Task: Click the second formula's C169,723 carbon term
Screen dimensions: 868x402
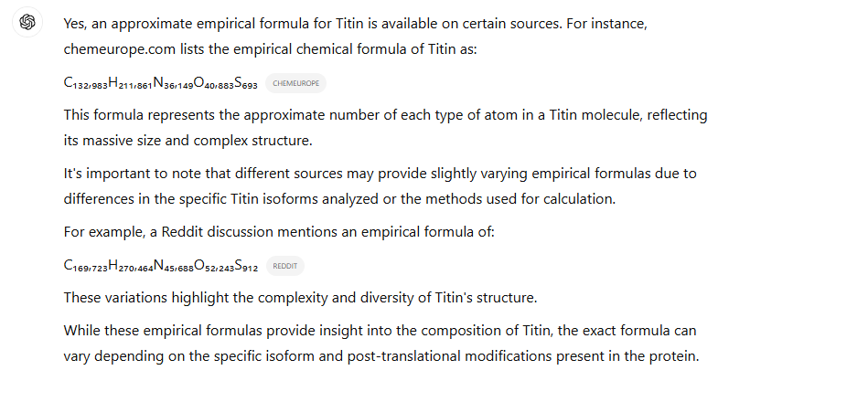Action: click(x=85, y=267)
